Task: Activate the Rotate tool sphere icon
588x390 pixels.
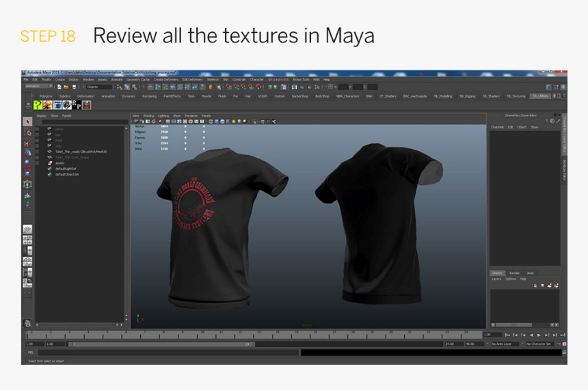Action: click(x=27, y=163)
